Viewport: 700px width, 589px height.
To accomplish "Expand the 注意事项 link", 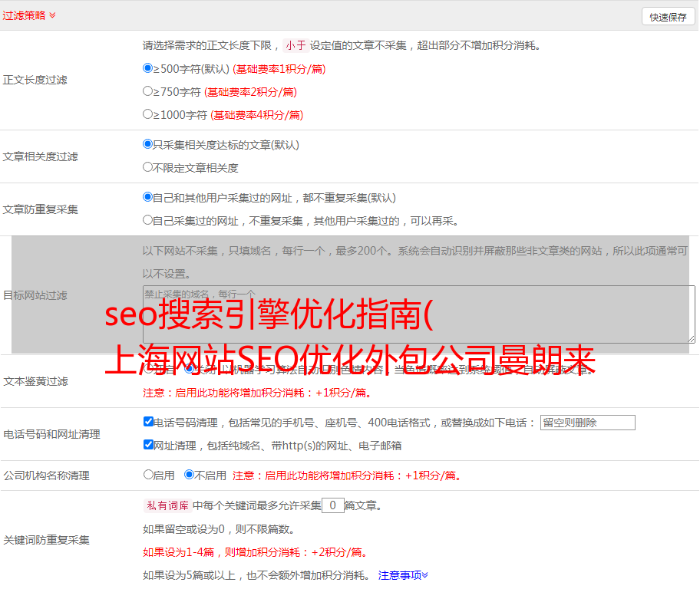I will [403, 574].
